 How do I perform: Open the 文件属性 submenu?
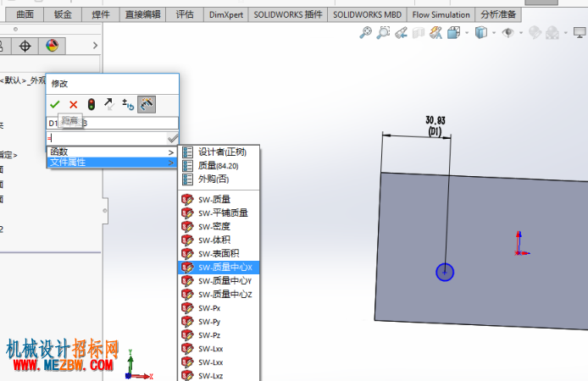112,163
